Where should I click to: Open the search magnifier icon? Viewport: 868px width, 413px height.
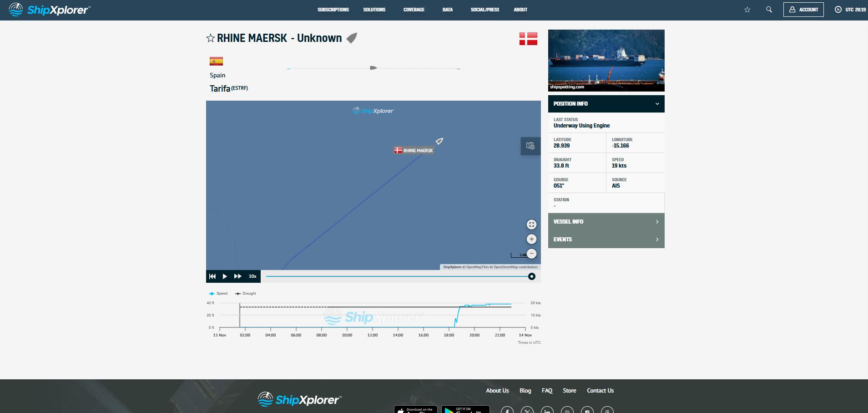click(769, 10)
